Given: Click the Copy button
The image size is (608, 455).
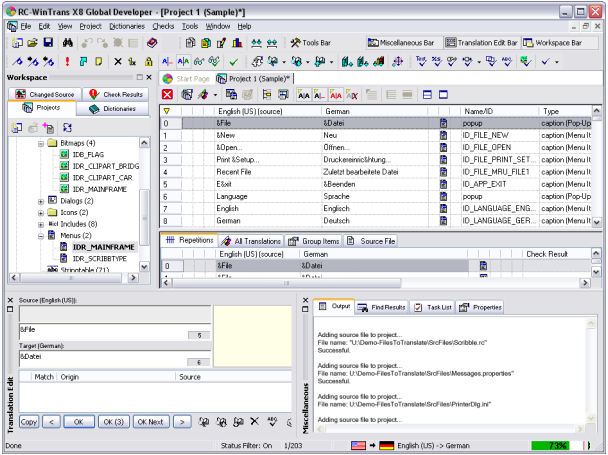Looking at the screenshot, I should pos(29,422).
